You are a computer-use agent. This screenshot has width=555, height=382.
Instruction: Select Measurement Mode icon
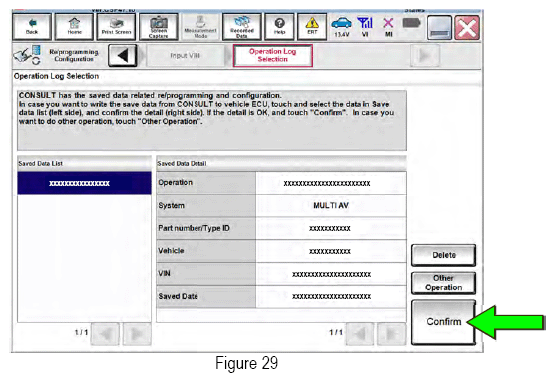200,27
